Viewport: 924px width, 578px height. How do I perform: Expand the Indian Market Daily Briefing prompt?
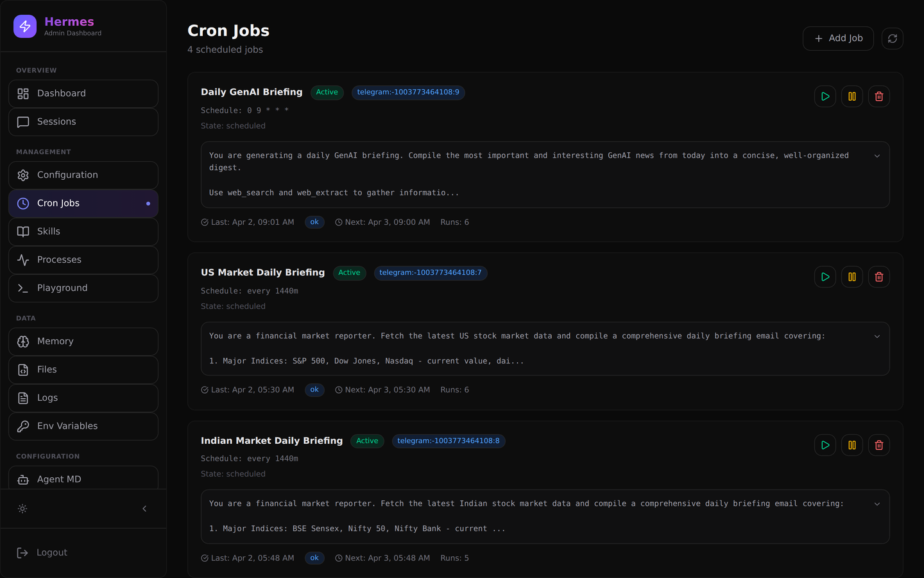click(x=877, y=504)
